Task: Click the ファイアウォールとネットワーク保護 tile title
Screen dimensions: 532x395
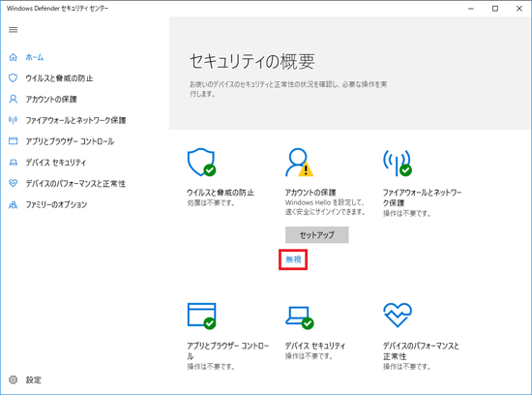Action: point(423,197)
